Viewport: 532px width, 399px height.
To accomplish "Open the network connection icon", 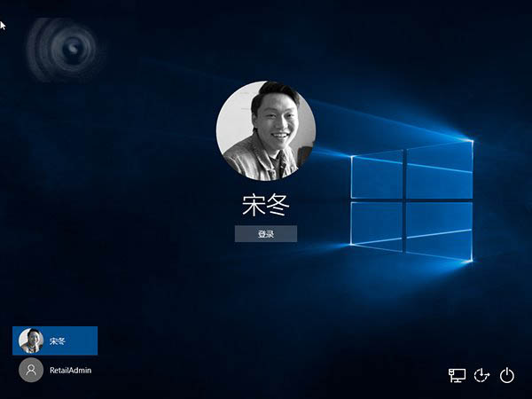I will coord(457,375).
